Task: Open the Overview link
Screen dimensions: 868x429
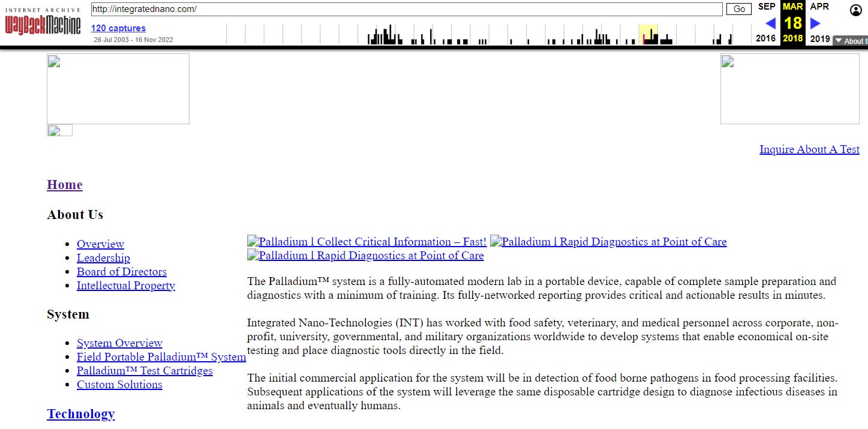Action: 100,244
